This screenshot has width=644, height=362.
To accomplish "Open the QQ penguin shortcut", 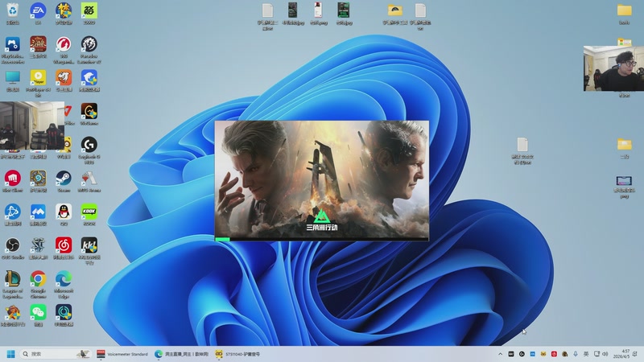I will (64, 212).
